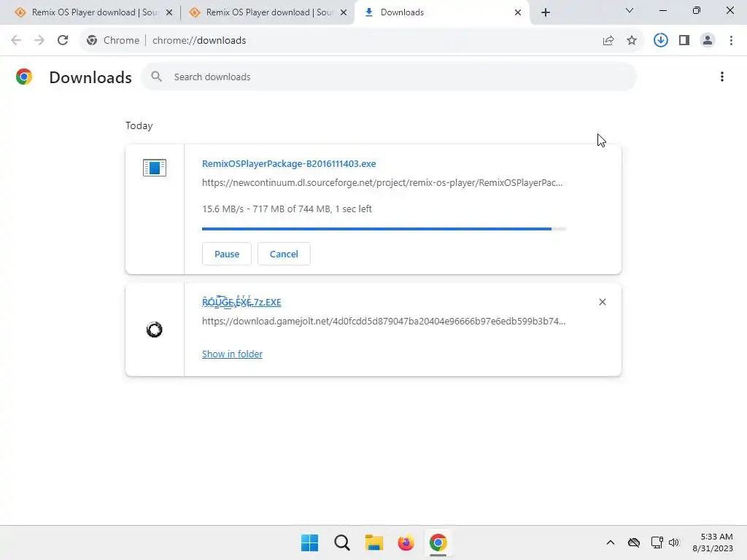Viewport: 747px width, 560px height.
Task: Click Show in folder link
Action: [x=232, y=354]
